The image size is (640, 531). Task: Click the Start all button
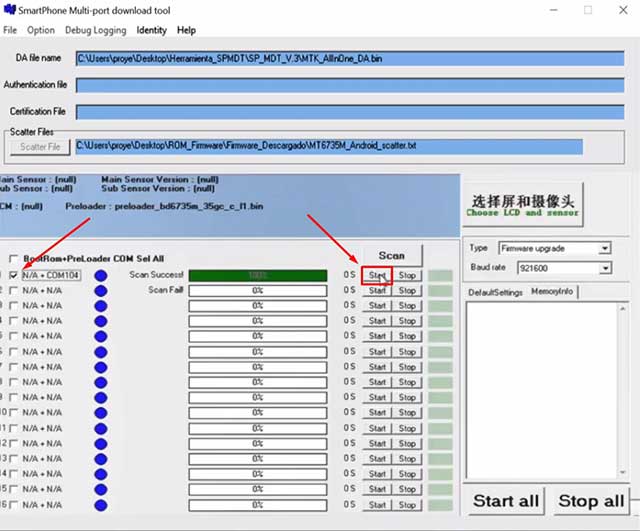click(x=506, y=501)
